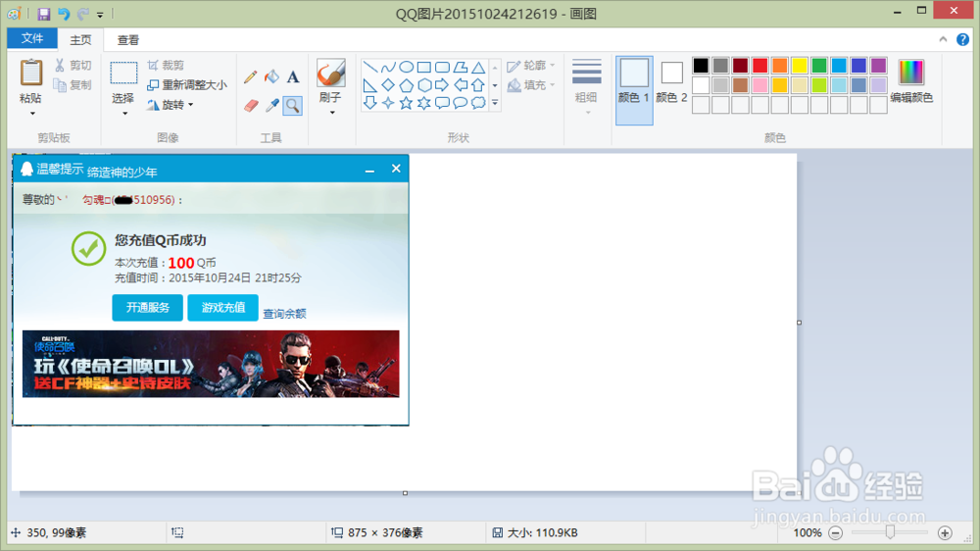Open the Outline (轮廓) dropdown
The image size is (980, 551).
coord(531,65)
